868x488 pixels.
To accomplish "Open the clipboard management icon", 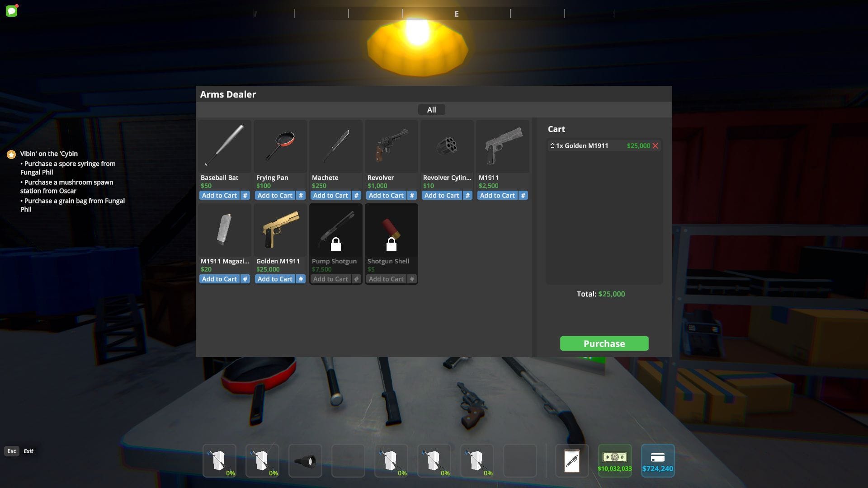I will pyautogui.click(x=572, y=461).
